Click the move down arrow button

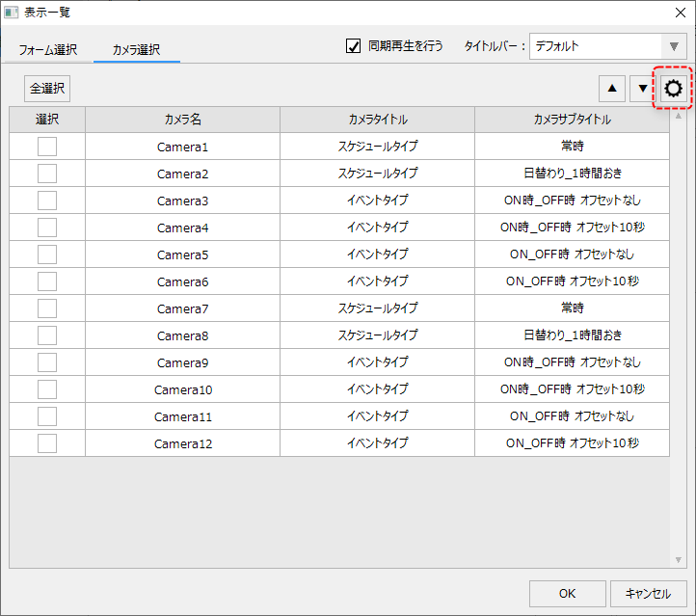tap(642, 89)
